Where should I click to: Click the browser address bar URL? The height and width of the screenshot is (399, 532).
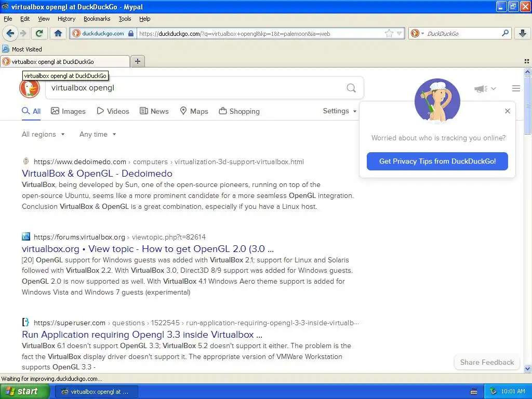point(234,34)
